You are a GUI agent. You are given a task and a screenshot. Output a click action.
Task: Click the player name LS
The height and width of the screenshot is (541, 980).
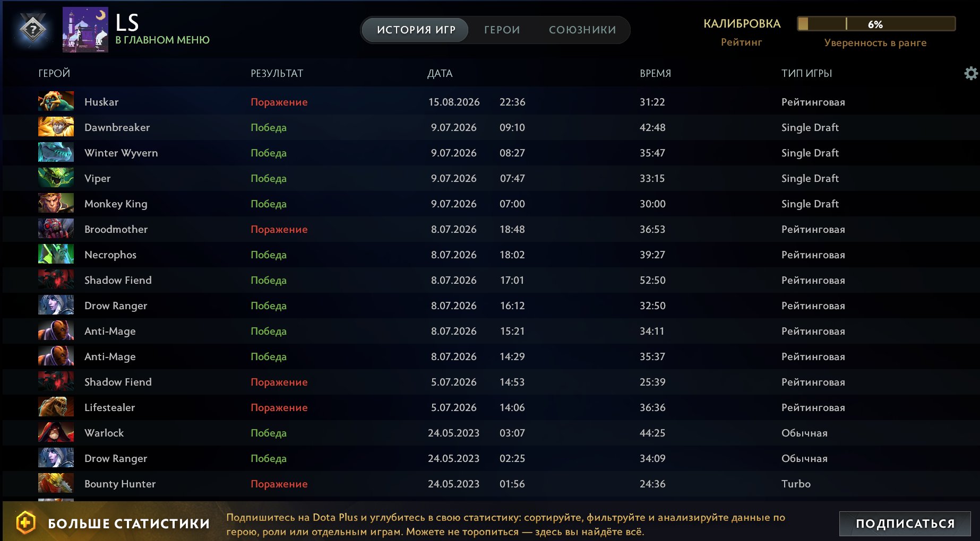127,23
